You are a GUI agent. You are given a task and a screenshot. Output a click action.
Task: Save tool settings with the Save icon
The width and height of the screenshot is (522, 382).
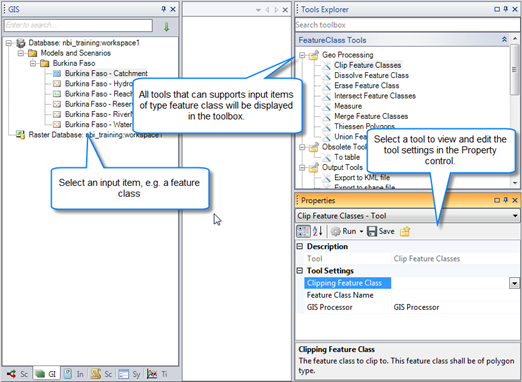pos(372,231)
